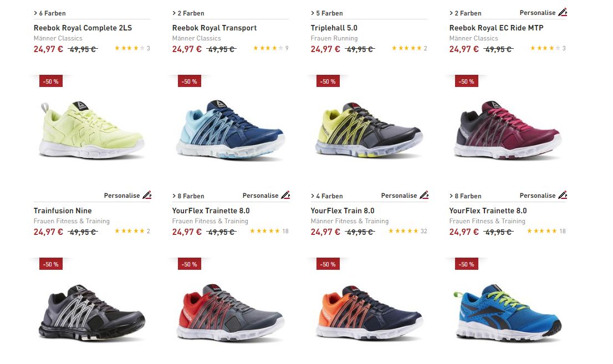
Task: Expand 4 Farben for YourFlex Train 8.0
Action: (327, 196)
